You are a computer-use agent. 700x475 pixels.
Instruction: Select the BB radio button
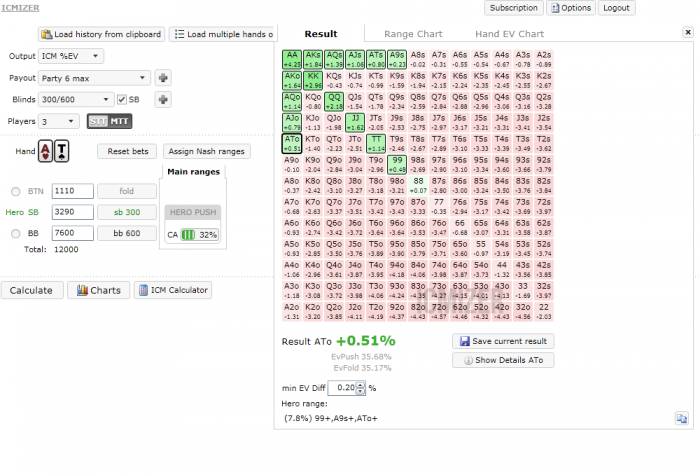point(16,233)
